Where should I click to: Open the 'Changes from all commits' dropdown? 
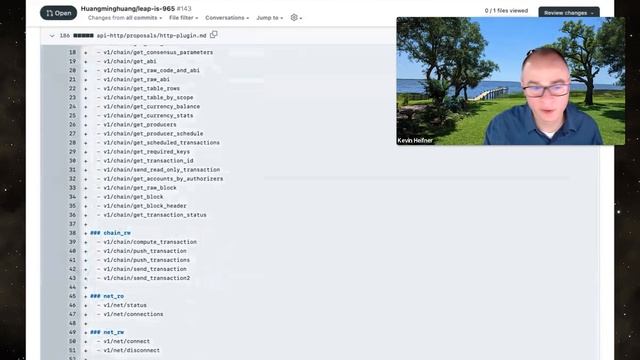coord(125,18)
